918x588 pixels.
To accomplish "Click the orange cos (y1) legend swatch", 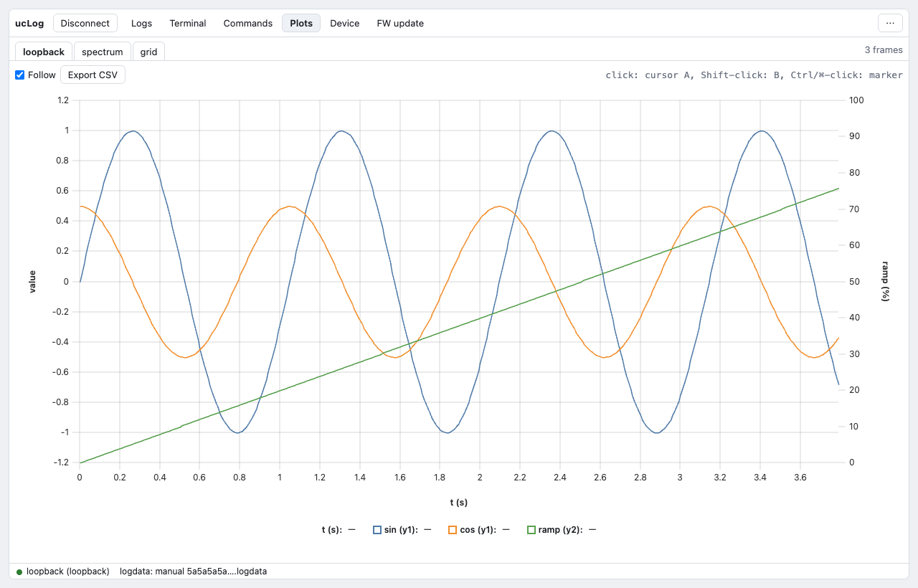I will click(453, 530).
